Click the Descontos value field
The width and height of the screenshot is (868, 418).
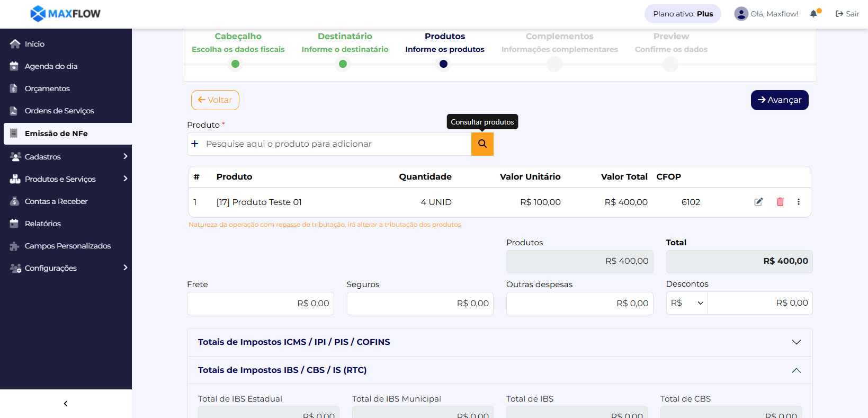pyautogui.click(x=760, y=303)
